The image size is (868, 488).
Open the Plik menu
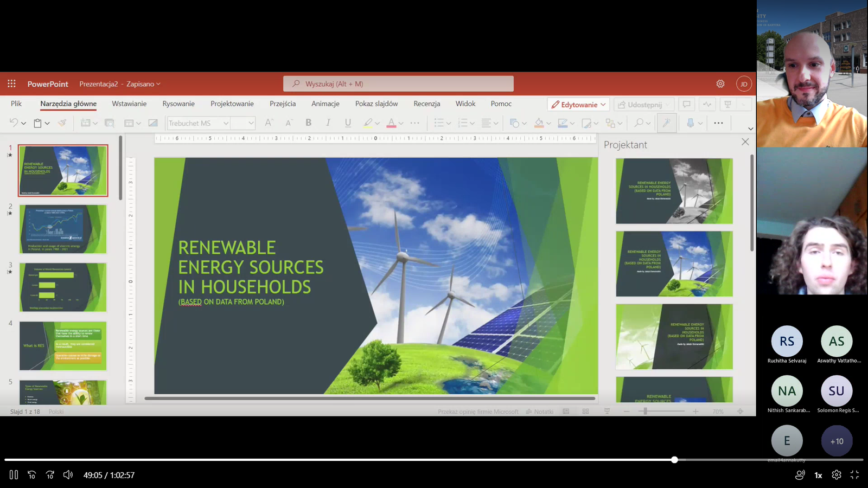coord(16,104)
